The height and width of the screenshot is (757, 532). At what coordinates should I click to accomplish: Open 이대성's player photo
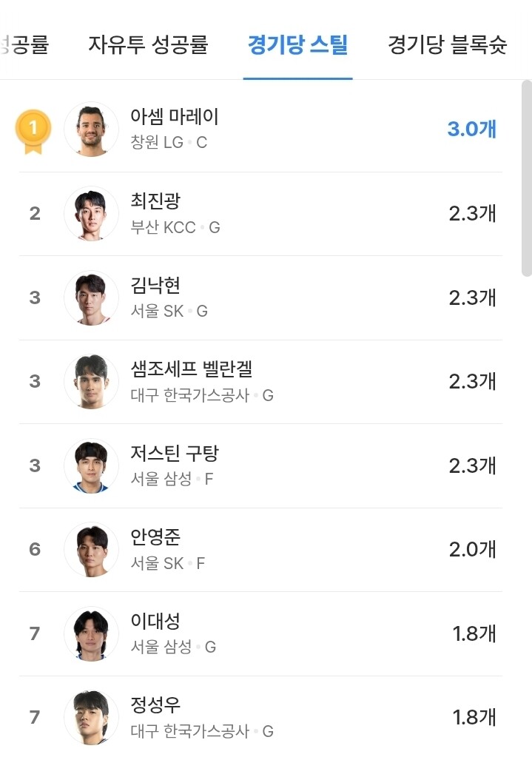pos(91,633)
